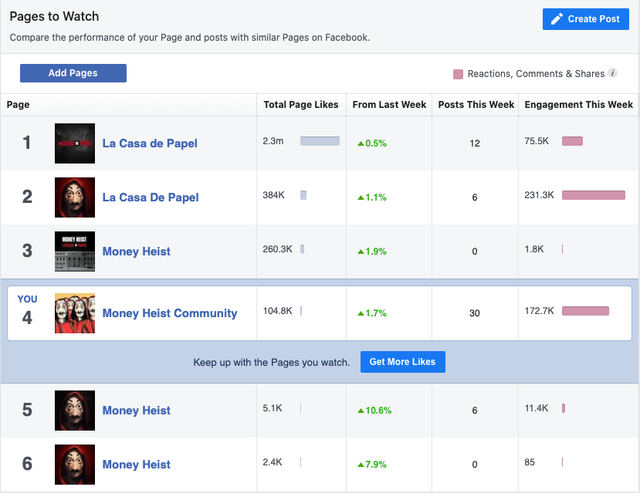Click the 1.9% growth figure
This screenshot has width=640, height=493.
click(372, 251)
